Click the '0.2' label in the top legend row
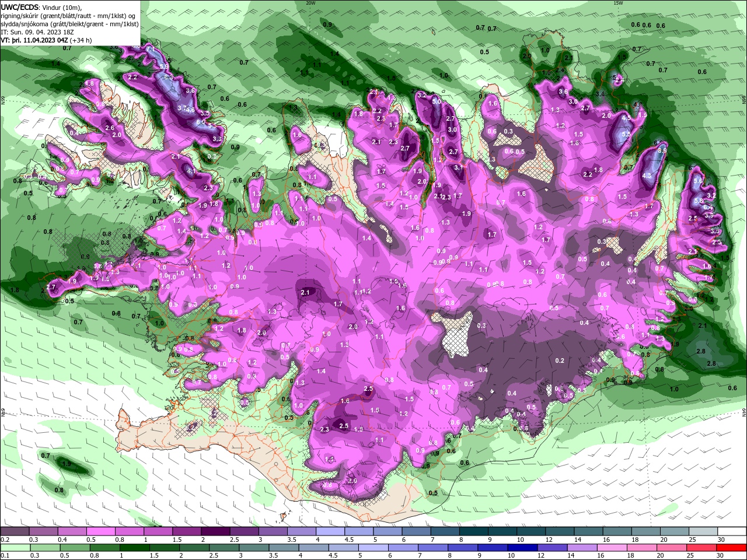This screenshot has width=747, height=560. click(5, 540)
